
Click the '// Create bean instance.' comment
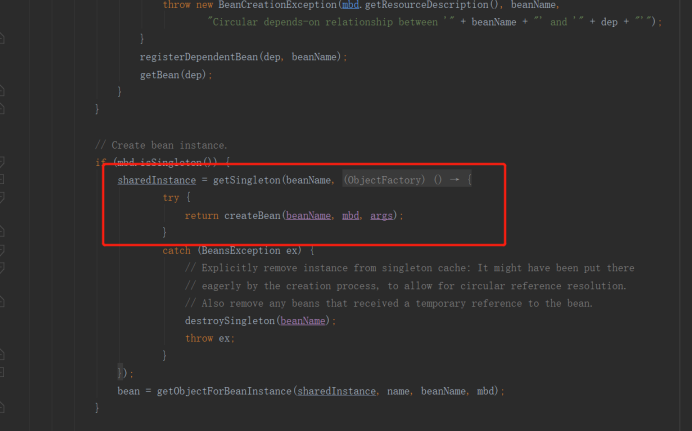coord(161,145)
